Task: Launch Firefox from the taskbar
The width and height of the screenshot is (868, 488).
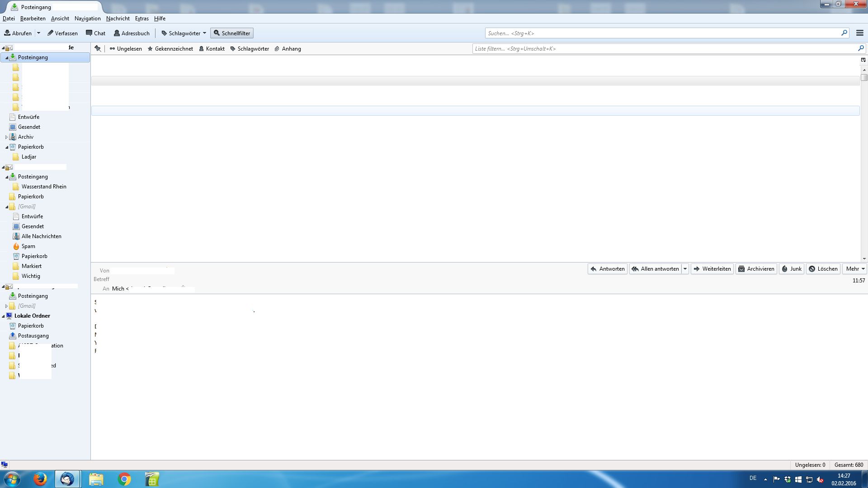Action: (40, 479)
